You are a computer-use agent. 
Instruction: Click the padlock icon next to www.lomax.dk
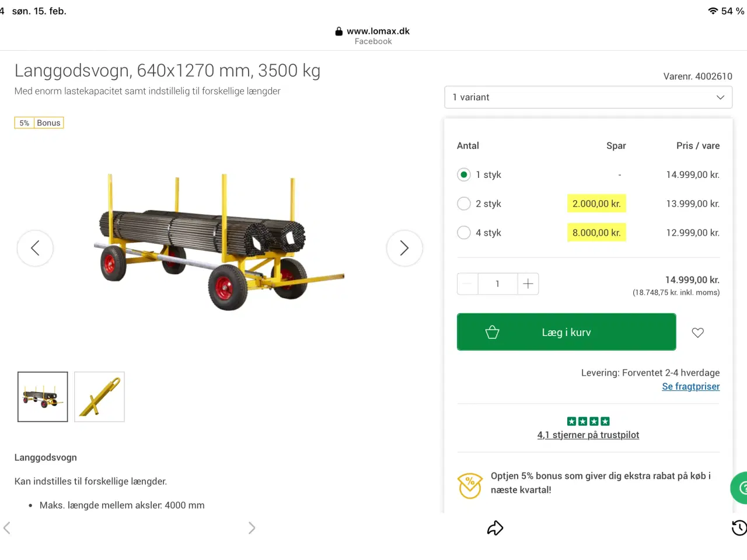pos(338,31)
